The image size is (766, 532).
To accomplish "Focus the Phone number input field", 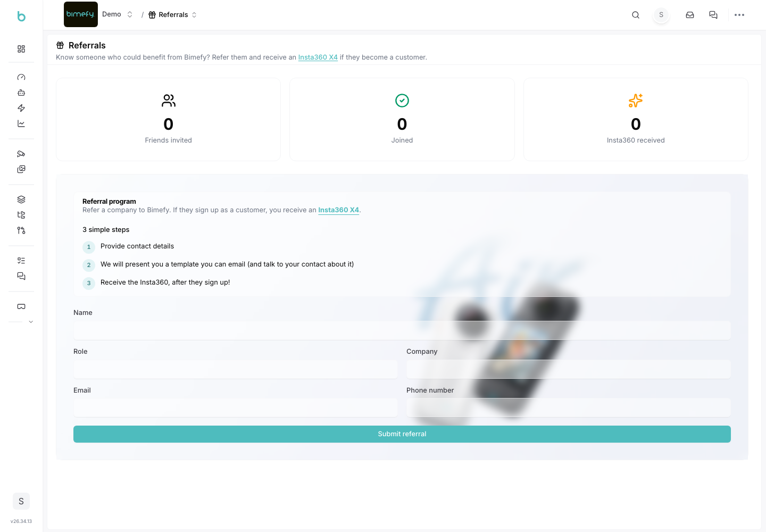I will point(569,408).
